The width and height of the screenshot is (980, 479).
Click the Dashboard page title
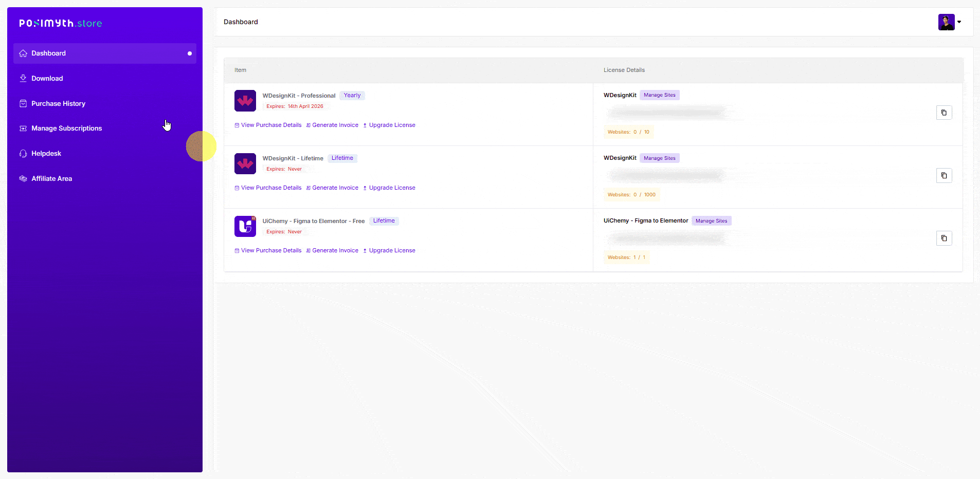point(241,22)
